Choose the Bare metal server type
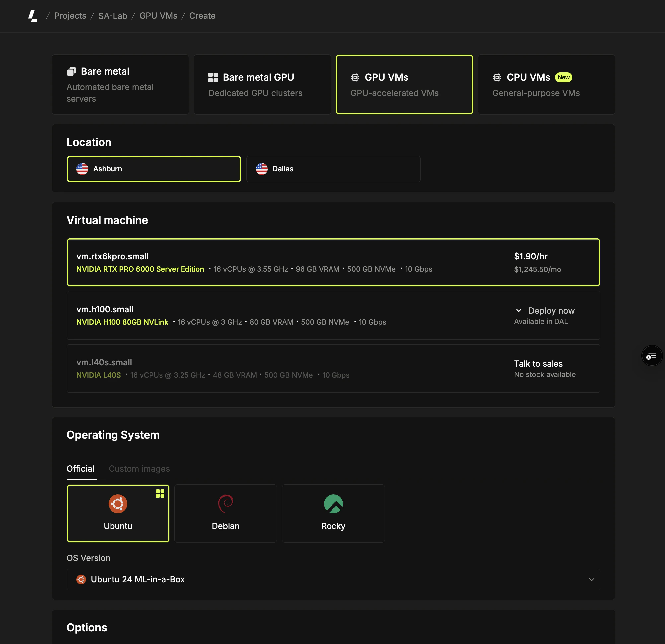665x644 pixels. (120, 85)
